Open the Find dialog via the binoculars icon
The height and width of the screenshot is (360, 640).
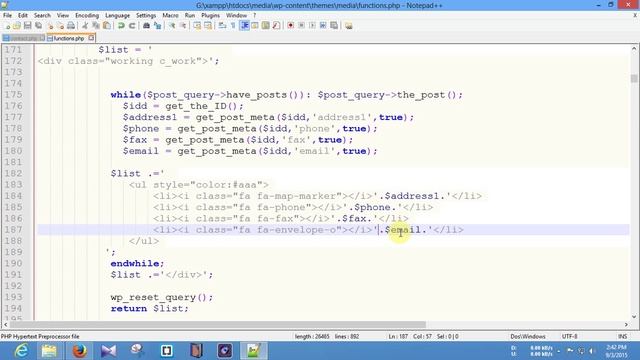point(146,26)
